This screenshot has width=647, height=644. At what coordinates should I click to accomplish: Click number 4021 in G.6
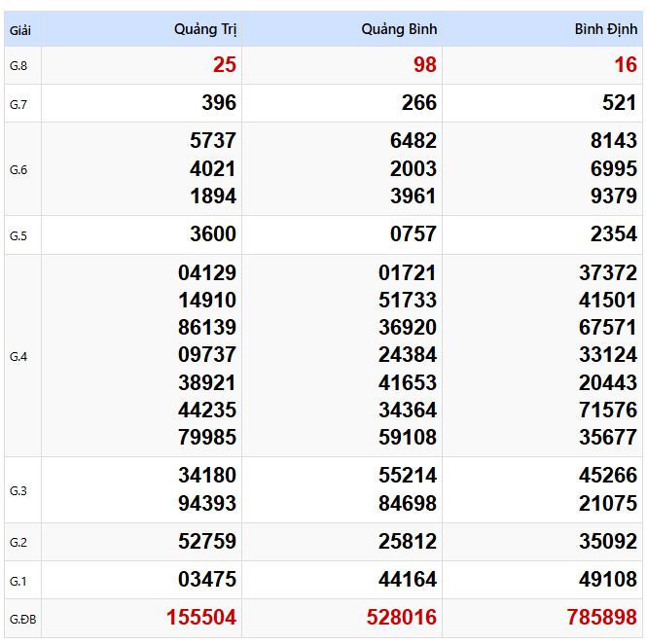click(x=213, y=168)
